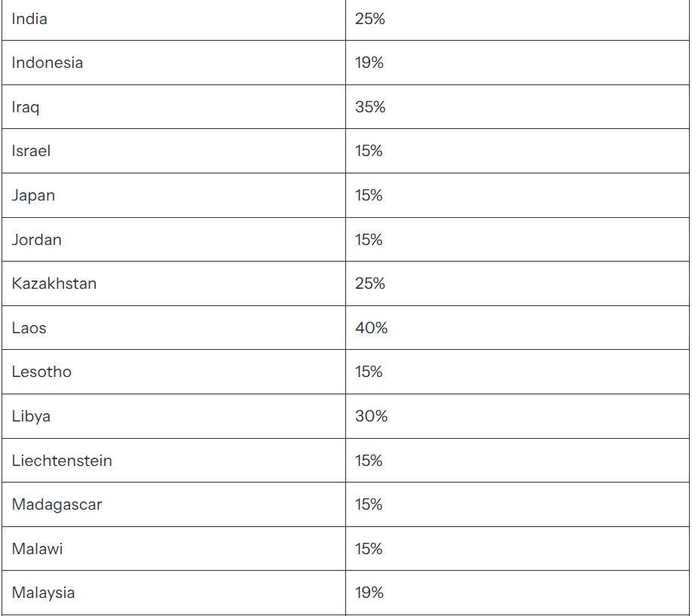The width and height of the screenshot is (692, 616).
Task: Click the 30% value for Libya
Action: click(371, 416)
